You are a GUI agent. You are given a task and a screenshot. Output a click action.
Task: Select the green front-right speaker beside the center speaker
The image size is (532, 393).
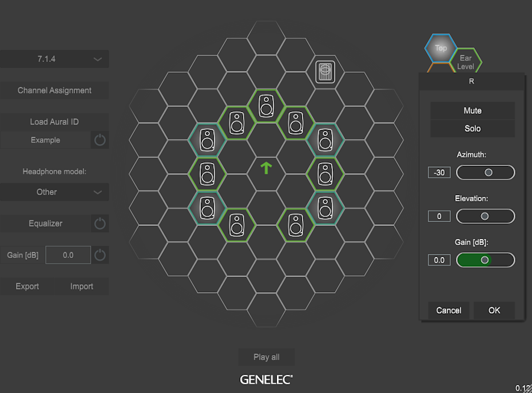[296, 123]
